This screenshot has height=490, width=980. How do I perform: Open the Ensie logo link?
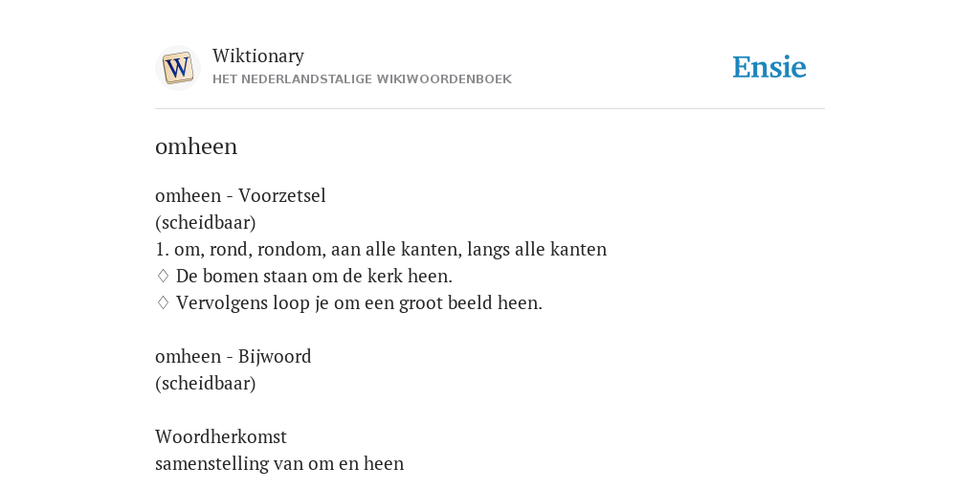[769, 67]
